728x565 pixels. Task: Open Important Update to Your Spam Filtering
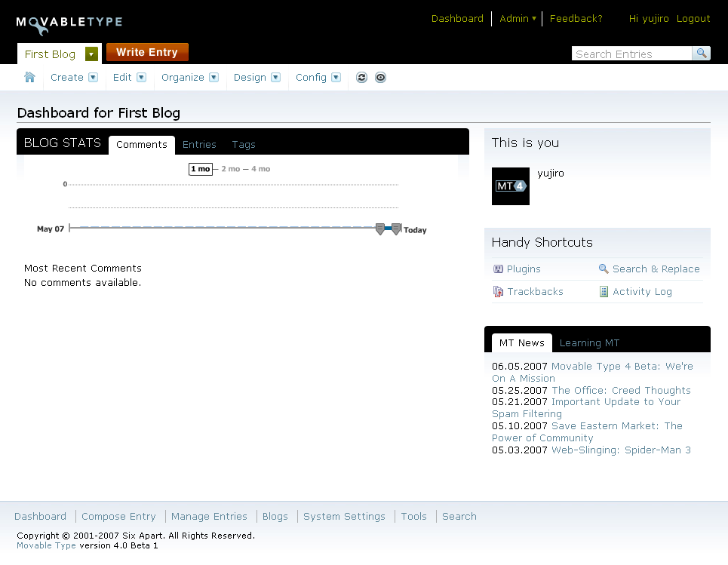point(586,407)
